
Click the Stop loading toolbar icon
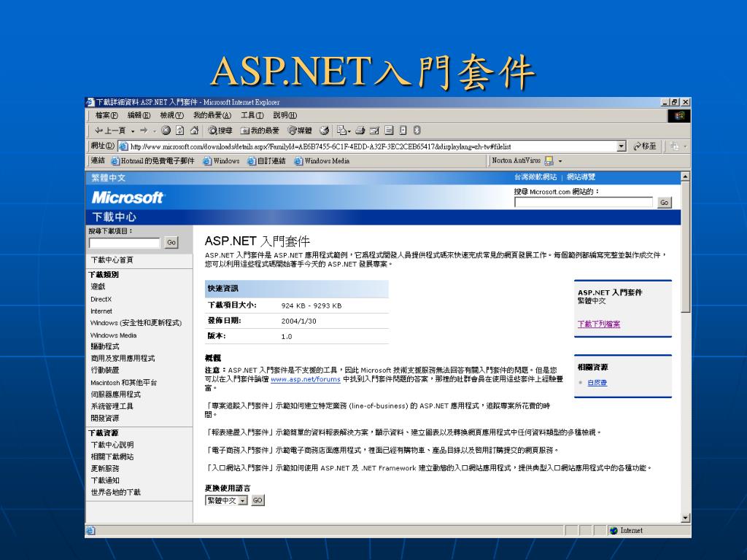(x=166, y=131)
